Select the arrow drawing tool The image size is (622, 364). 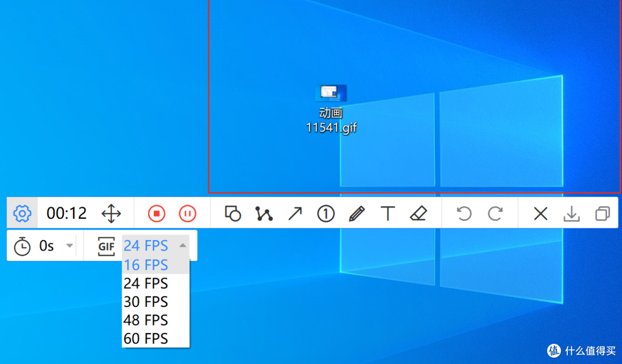coord(295,214)
